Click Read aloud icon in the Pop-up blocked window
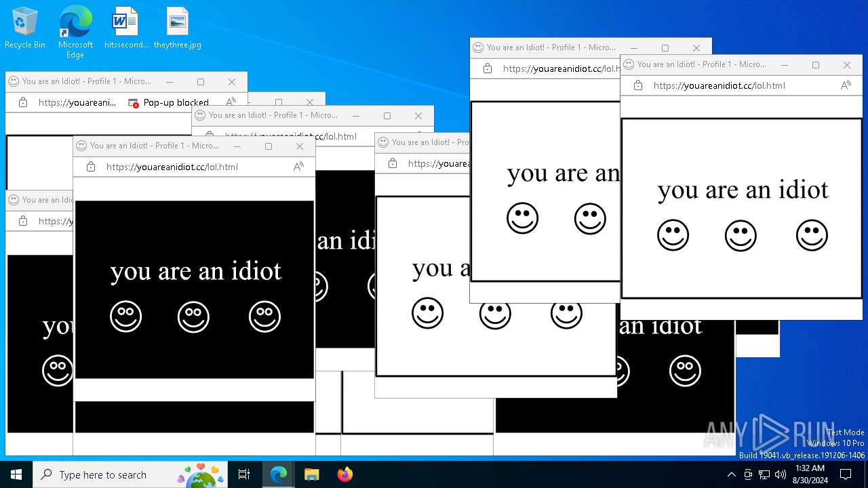The image size is (868, 488). pyautogui.click(x=231, y=102)
